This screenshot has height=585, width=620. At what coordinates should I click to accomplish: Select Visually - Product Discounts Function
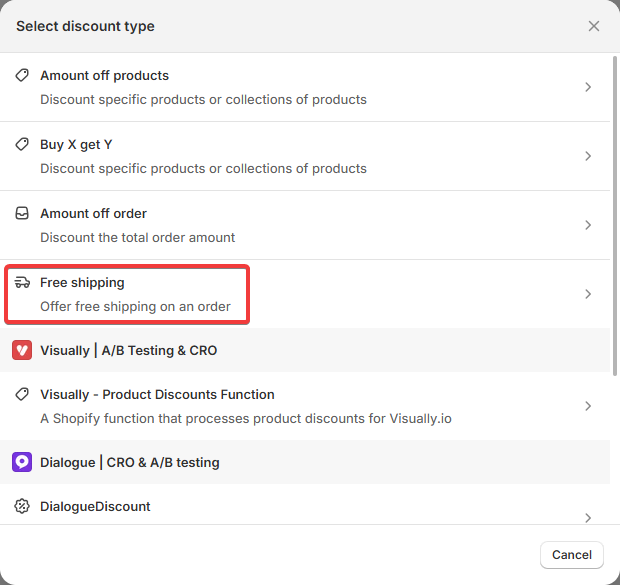coord(305,406)
